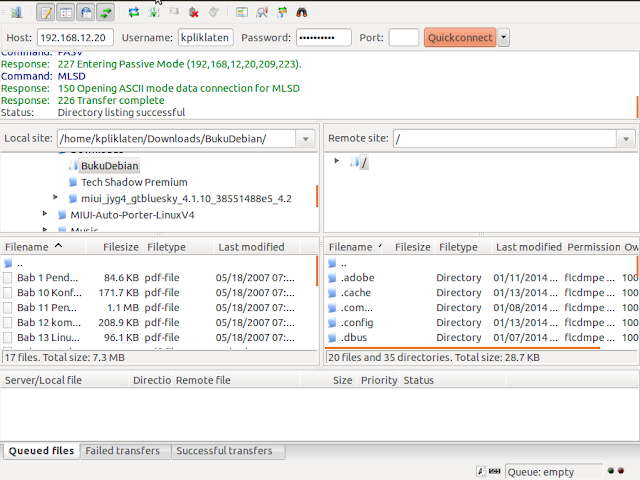Sort remote files by Filename column

coord(354,247)
